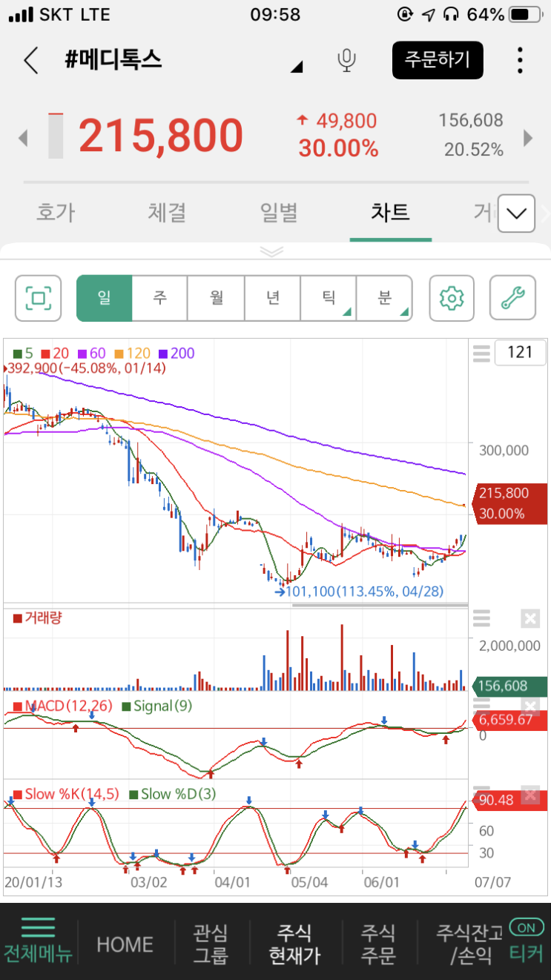Open the 전체메뉴 full menu icon
Image resolution: width=551 pixels, height=980 pixels.
tap(38, 938)
